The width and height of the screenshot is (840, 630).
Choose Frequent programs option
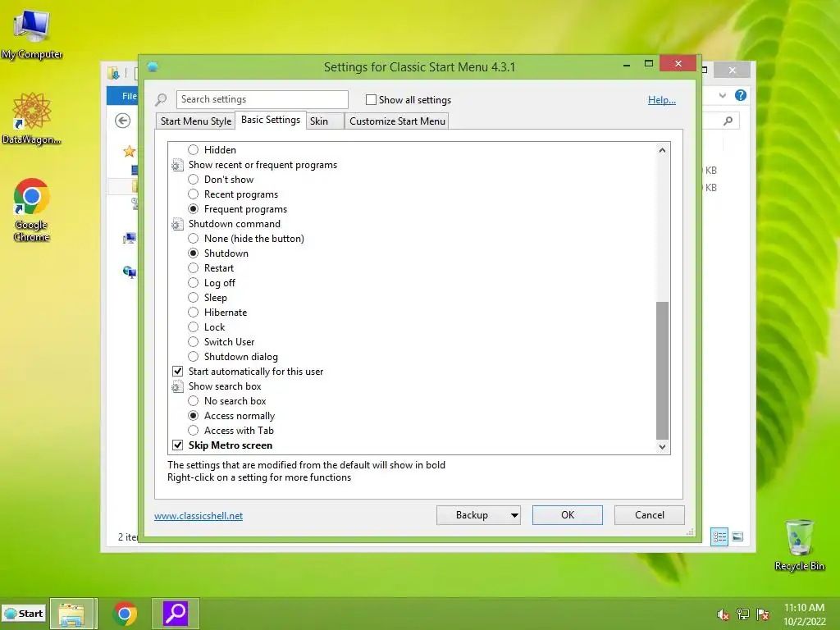[194, 209]
